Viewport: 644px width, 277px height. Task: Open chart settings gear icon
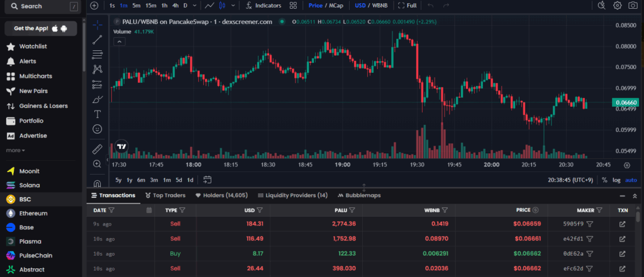point(617,6)
